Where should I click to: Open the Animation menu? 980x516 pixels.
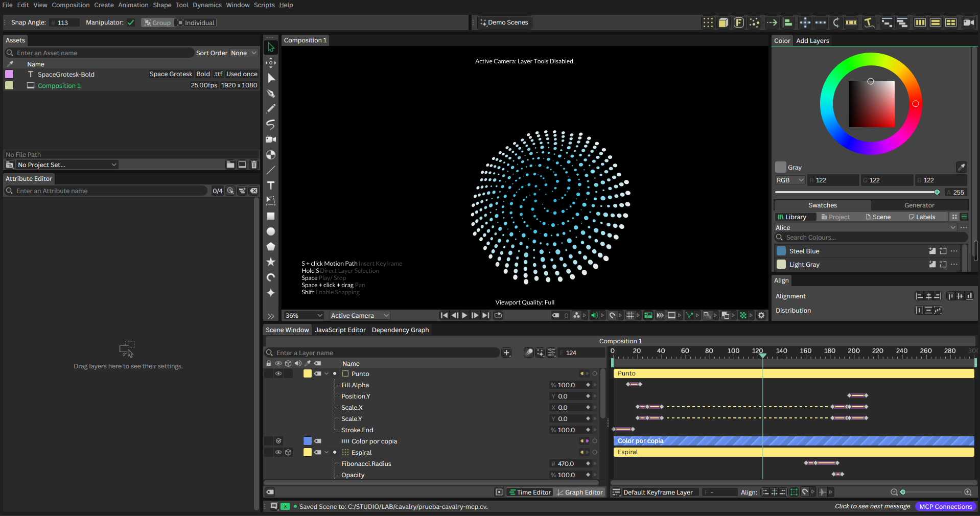pos(133,5)
